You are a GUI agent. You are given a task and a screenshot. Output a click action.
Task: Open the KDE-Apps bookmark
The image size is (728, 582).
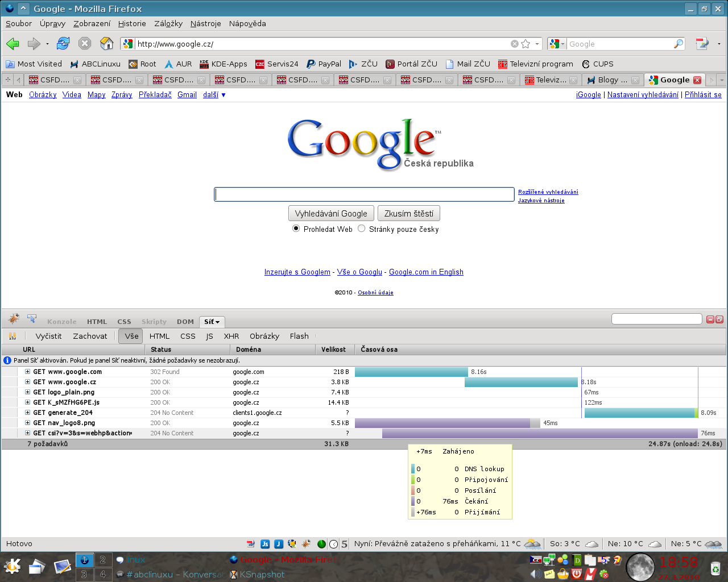(x=224, y=64)
